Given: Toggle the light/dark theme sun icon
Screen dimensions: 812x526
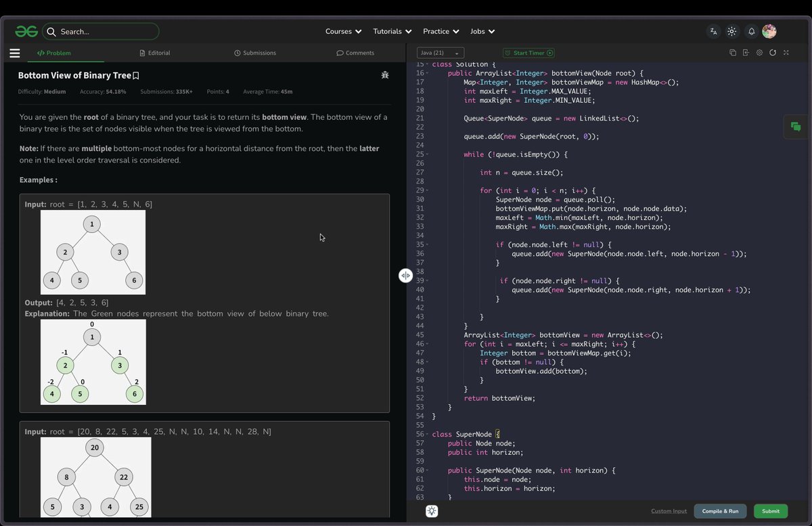Looking at the screenshot, I should coord(732,31).
